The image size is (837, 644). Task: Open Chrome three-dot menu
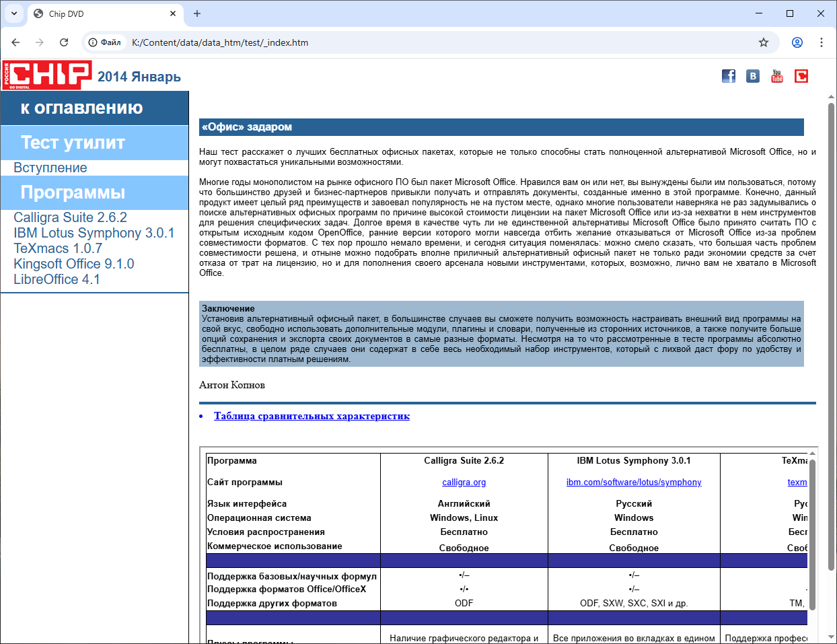(822, 42)
